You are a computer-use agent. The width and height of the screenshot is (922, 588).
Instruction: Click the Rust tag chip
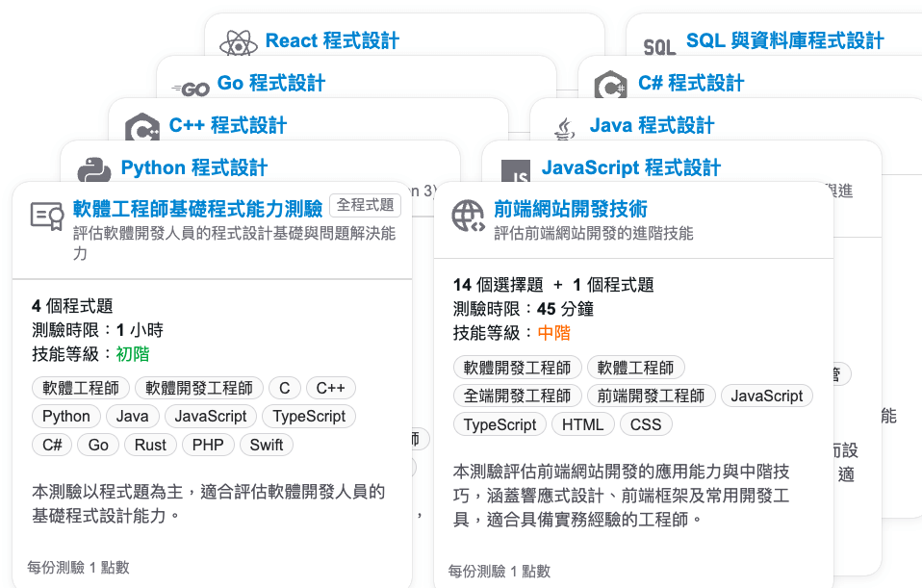(150, 445)
